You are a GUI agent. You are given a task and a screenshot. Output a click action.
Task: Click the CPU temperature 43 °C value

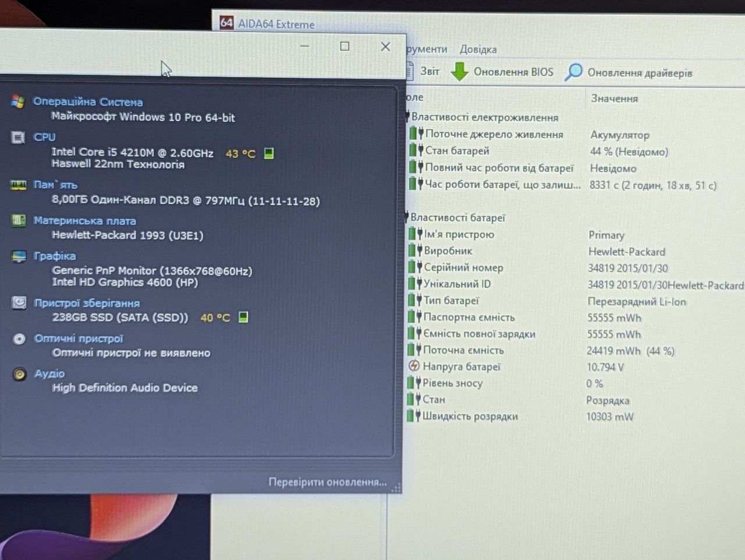pyautogui.click(x=240, y=154)
